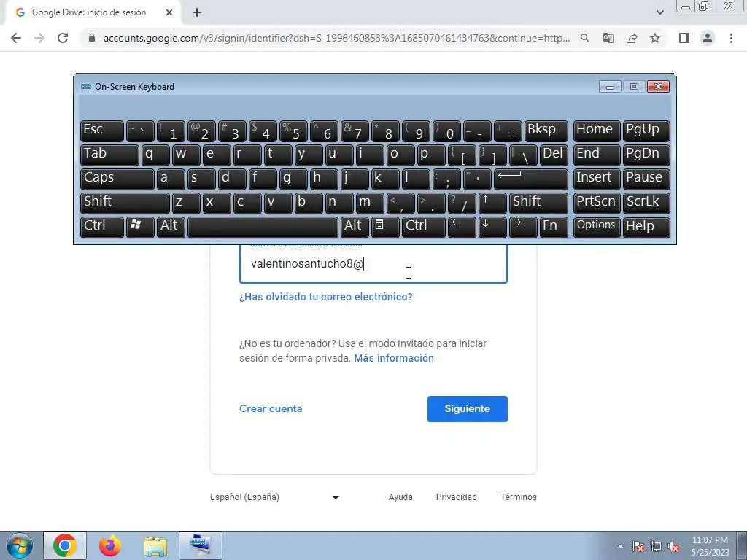This screenshot has height=560, width=747.
Task: Tap the right arrow key on the keyboard
Action: 522,227
